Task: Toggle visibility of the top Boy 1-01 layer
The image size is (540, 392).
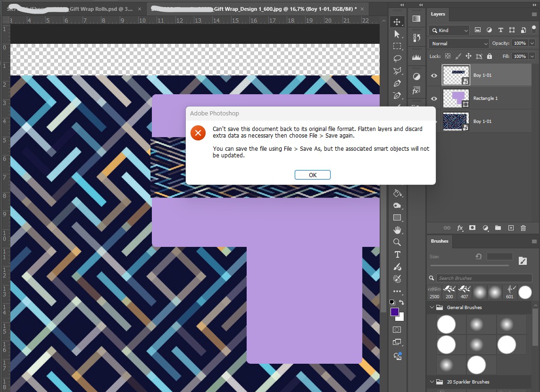Action: pos(433,75)
